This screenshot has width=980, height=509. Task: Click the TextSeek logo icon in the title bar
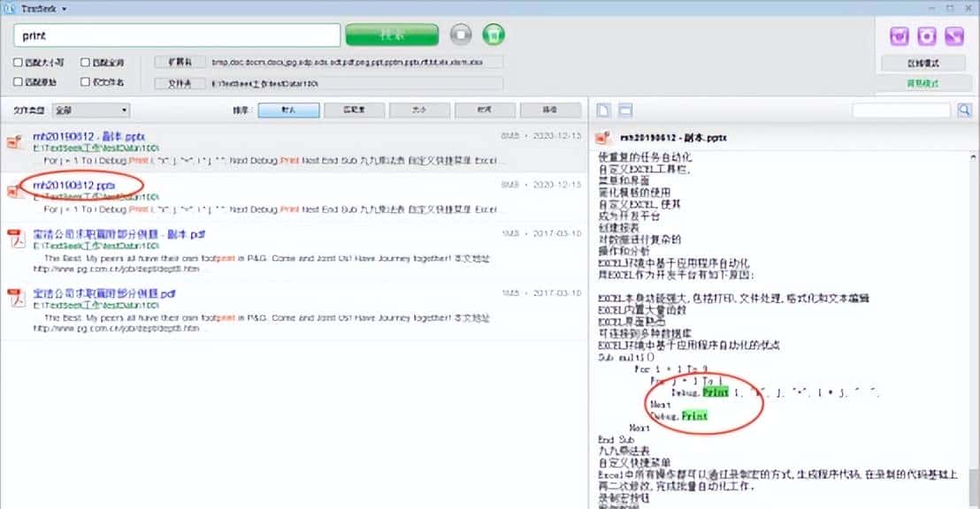[9, 8]
